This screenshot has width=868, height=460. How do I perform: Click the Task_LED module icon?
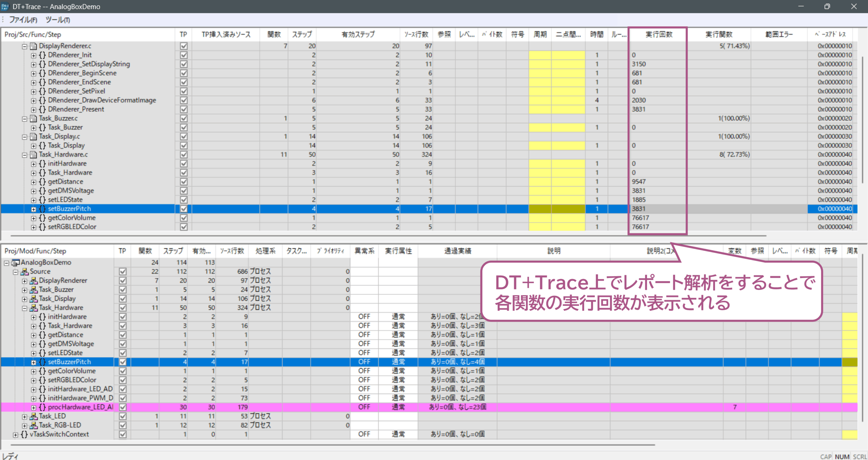pyautogui.click(x=34, y=416)
